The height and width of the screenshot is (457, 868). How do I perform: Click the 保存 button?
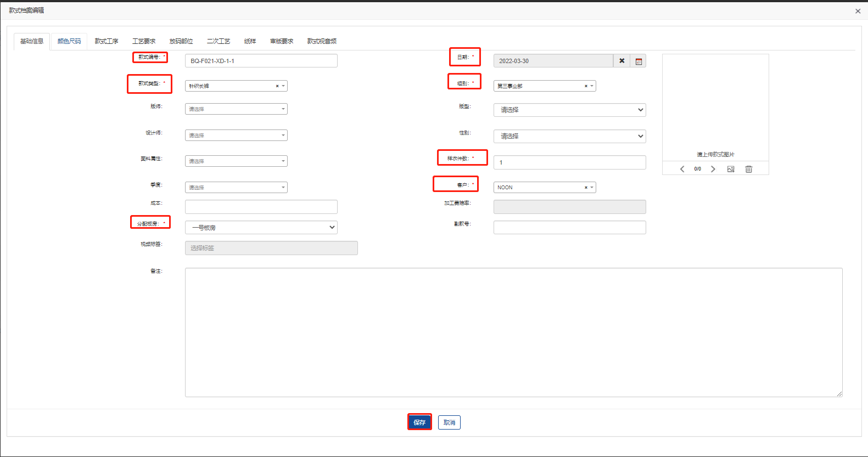click(x=419, y=422)
